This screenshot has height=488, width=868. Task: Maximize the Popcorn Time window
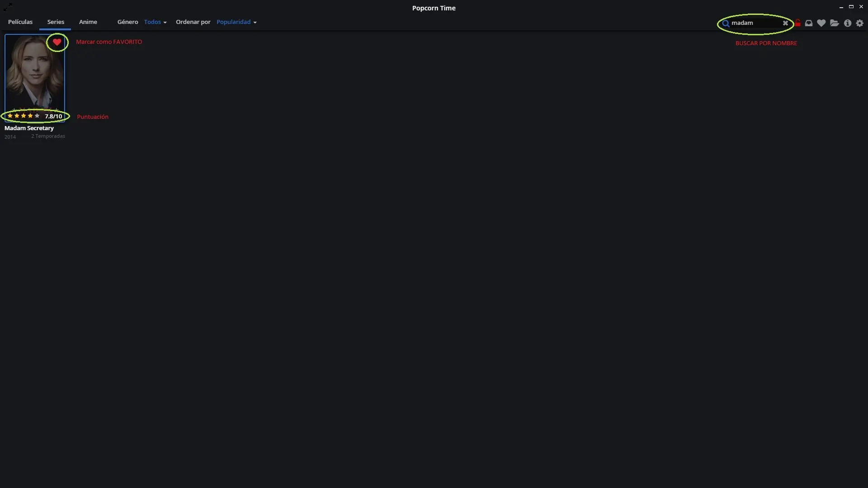(851, 7)
